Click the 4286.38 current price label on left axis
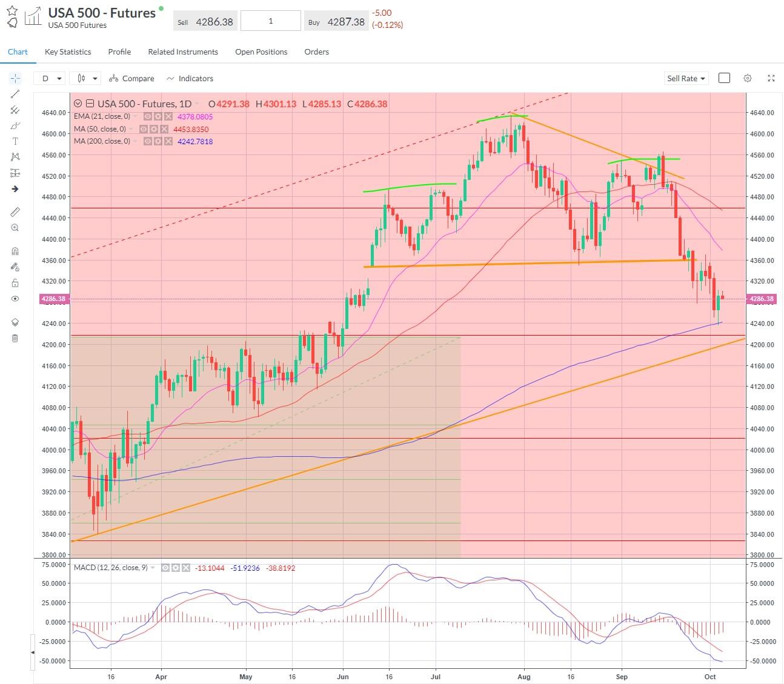The height and width of the screenshot is (684, 784). (53, 299)
